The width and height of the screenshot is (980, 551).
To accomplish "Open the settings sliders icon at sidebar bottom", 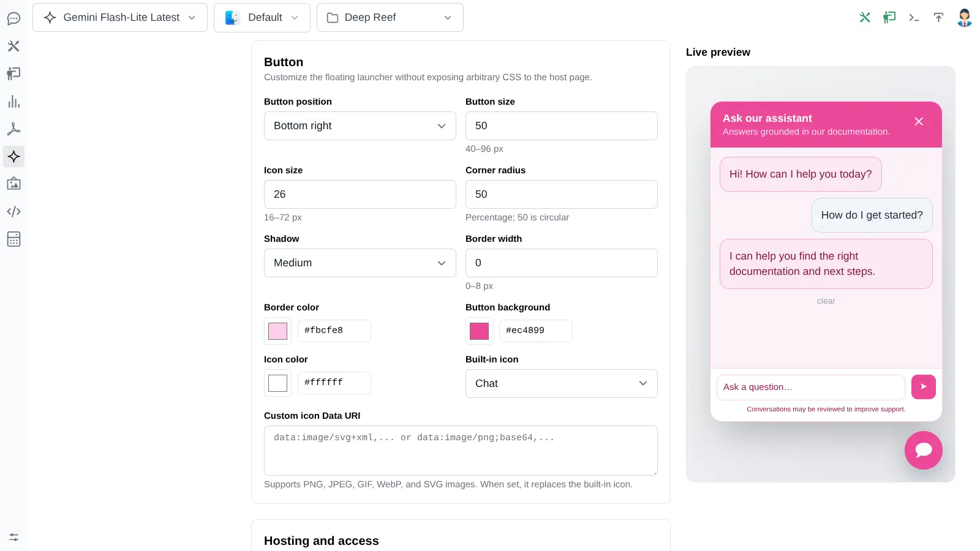I will 13,538.
